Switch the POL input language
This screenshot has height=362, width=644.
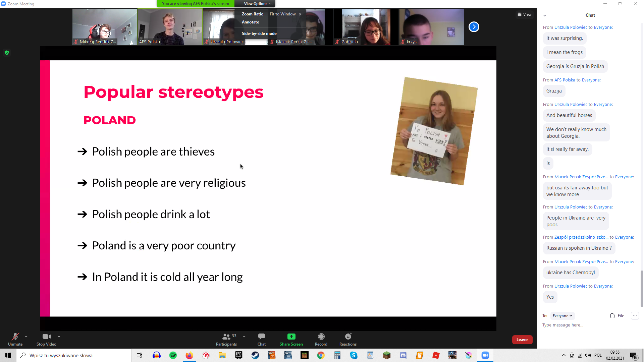click(598, 355)
